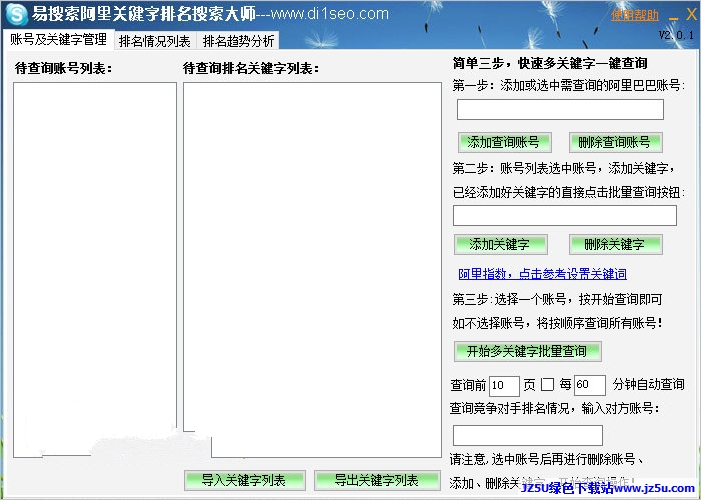Switch to the 账号及关键字管理 tab
The height and width of the screenshot is (500, 701).
tap(58, 39)
